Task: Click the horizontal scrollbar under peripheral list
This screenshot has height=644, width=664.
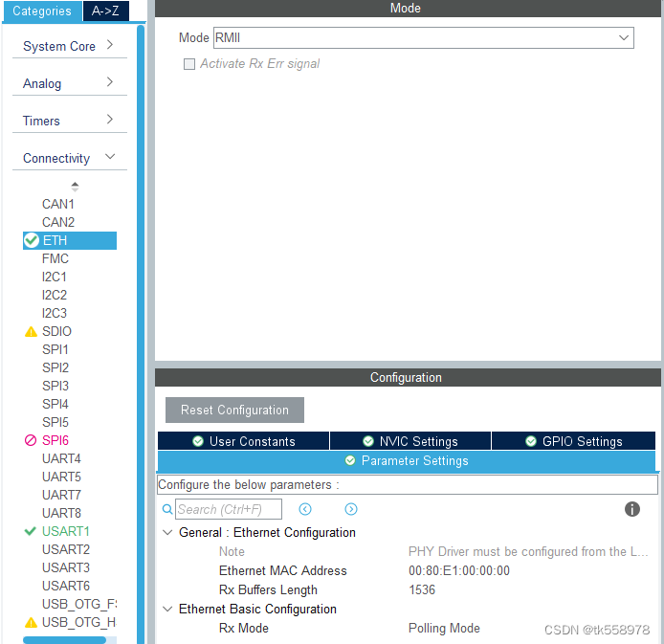Action: [64, 639]
